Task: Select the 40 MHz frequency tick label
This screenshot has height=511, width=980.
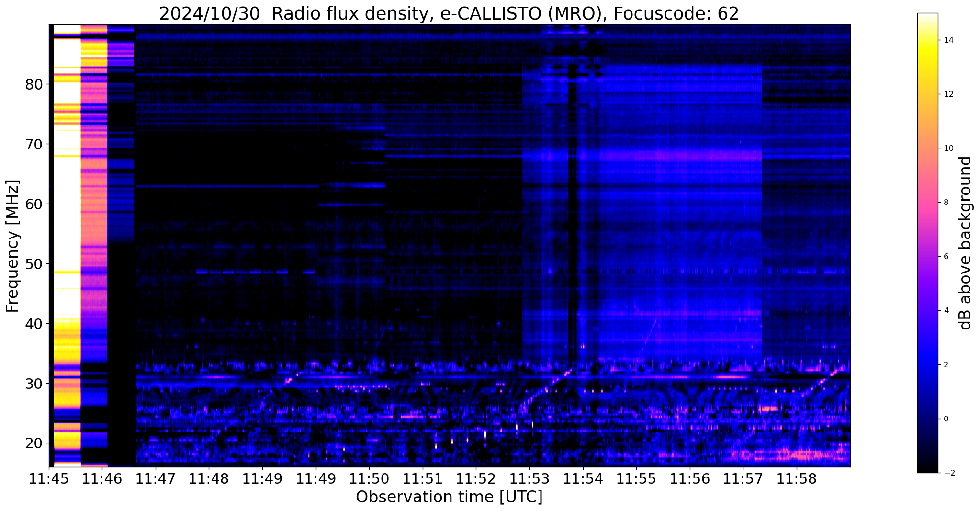Action: pos(34,324)
